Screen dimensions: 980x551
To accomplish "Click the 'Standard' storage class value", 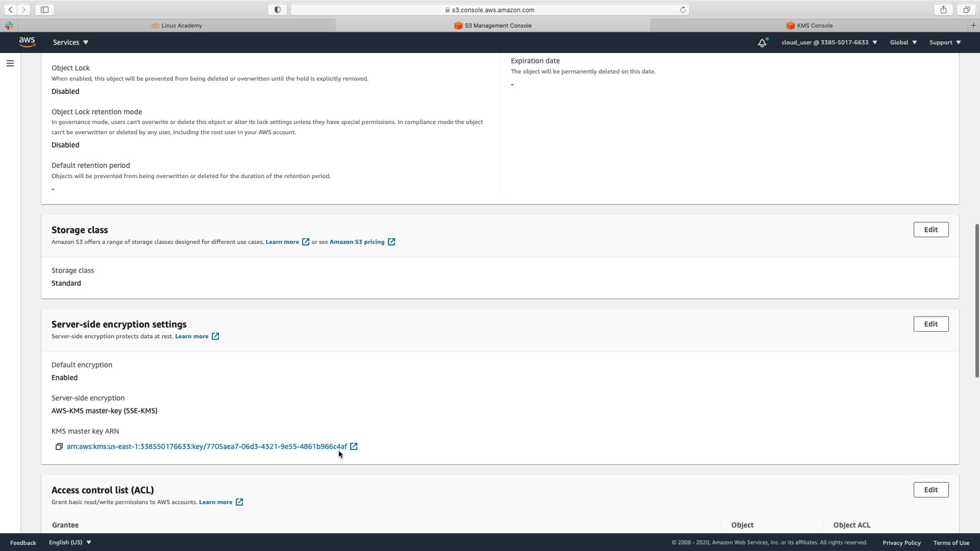I will [66, 283].
